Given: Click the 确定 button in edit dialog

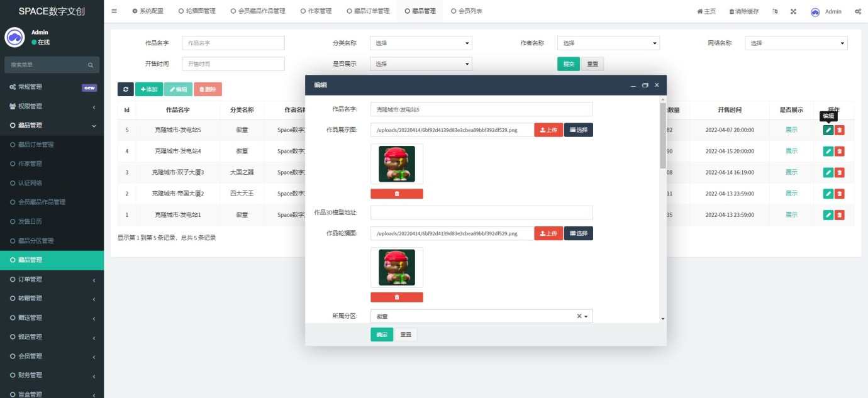Looking at the screenshot, I should [382, 334].
